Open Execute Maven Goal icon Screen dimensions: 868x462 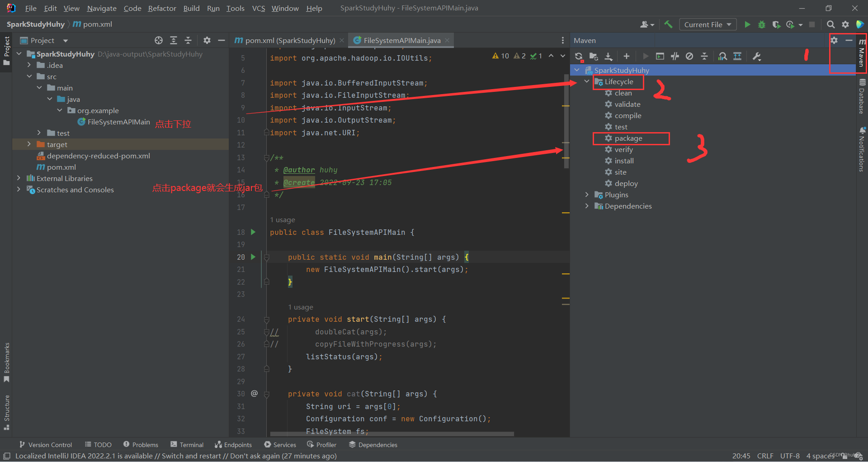pos(660,57)
